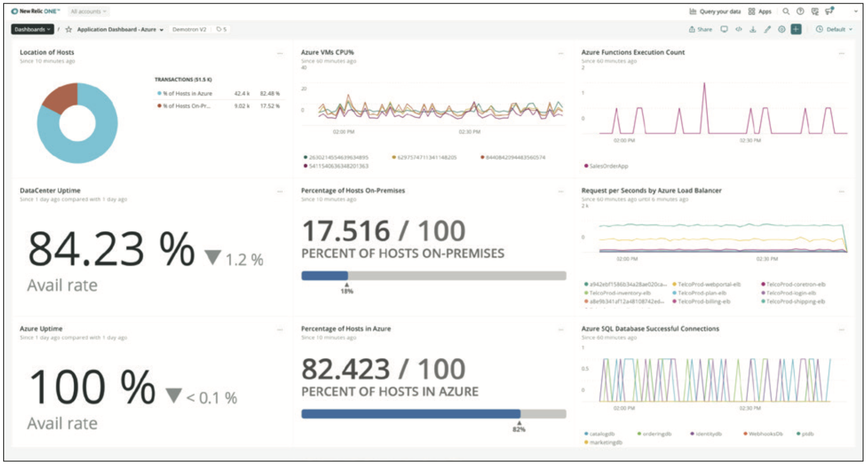868x466 pixels.
Task: Click the pencil edit dashboard icon
Action: click(x=767, y=29)
